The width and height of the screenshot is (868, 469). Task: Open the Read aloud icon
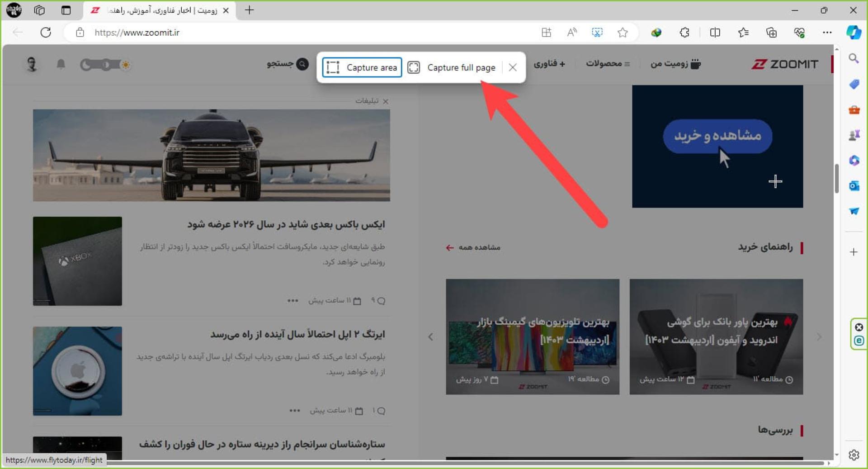coord(572,33)
